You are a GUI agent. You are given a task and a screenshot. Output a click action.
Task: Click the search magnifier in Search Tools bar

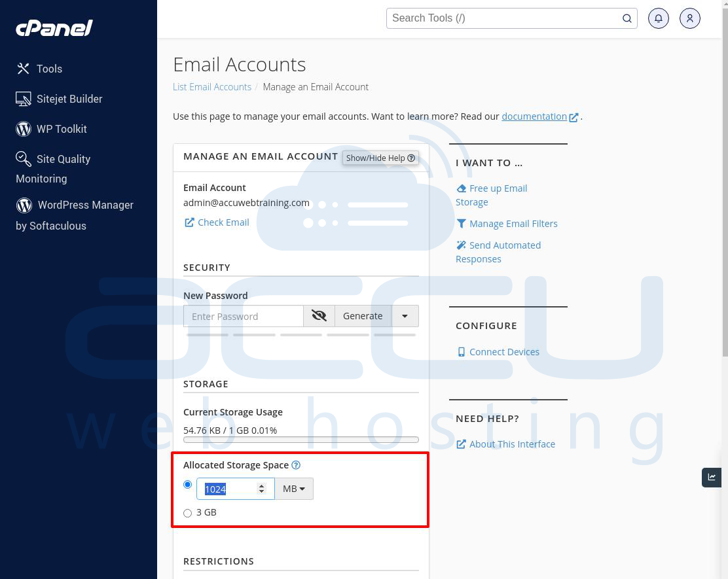[x=627, y=18]
